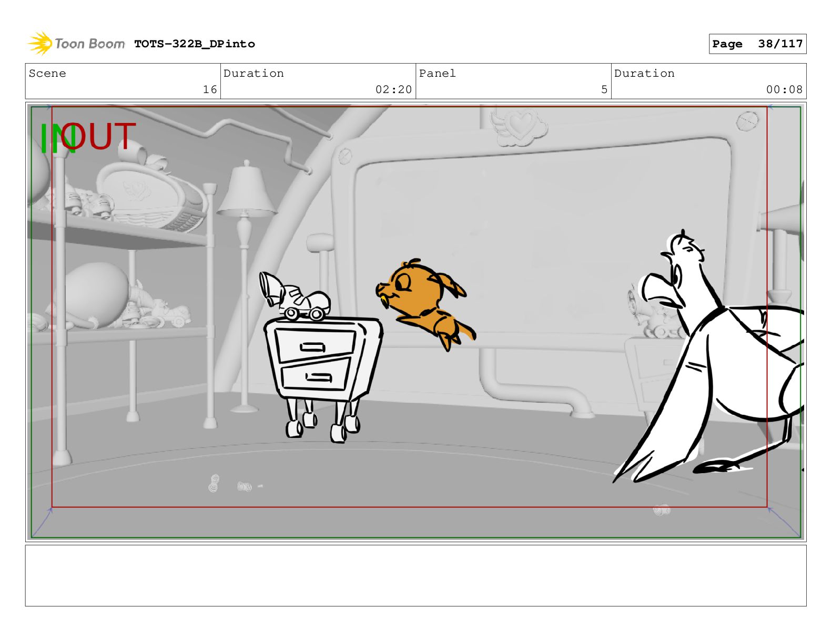Select the scene number 16
The height and width of the screenshot is (644, 832).
click(210, 89)
